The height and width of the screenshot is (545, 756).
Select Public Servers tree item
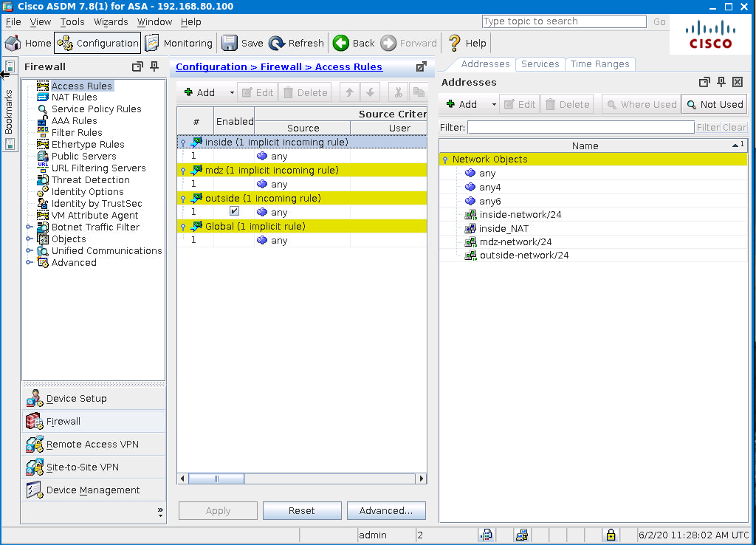(x=84, y=157)
